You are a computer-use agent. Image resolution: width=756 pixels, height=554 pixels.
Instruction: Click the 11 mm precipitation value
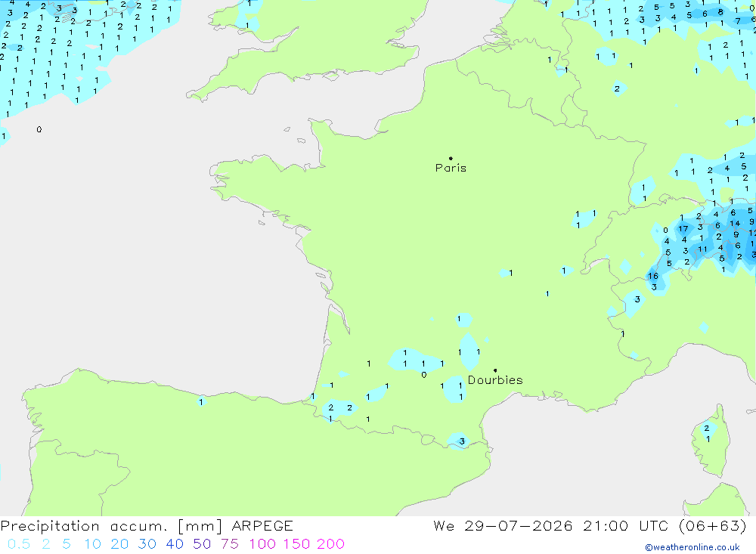[x=702, y=249]
